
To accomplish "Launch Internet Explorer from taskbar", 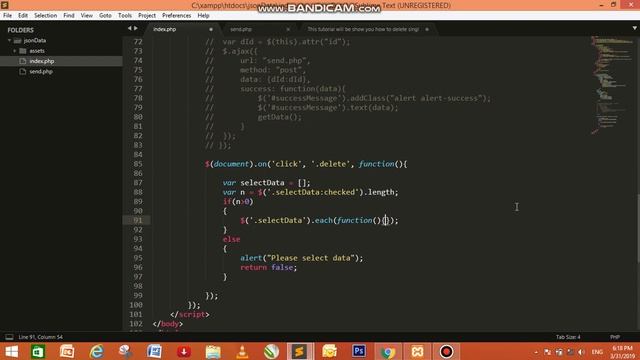I will point(96,351).
